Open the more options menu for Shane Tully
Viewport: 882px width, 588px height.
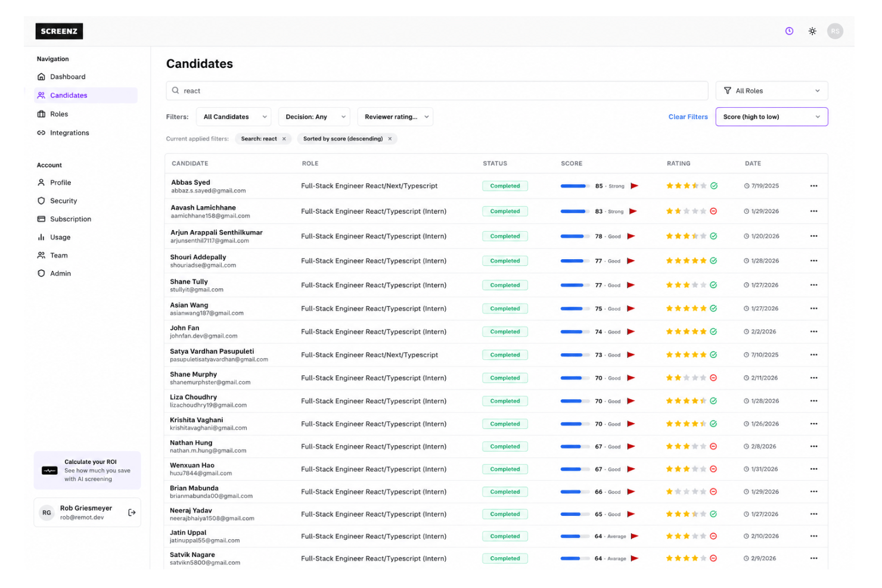click(x=813, y=285)
